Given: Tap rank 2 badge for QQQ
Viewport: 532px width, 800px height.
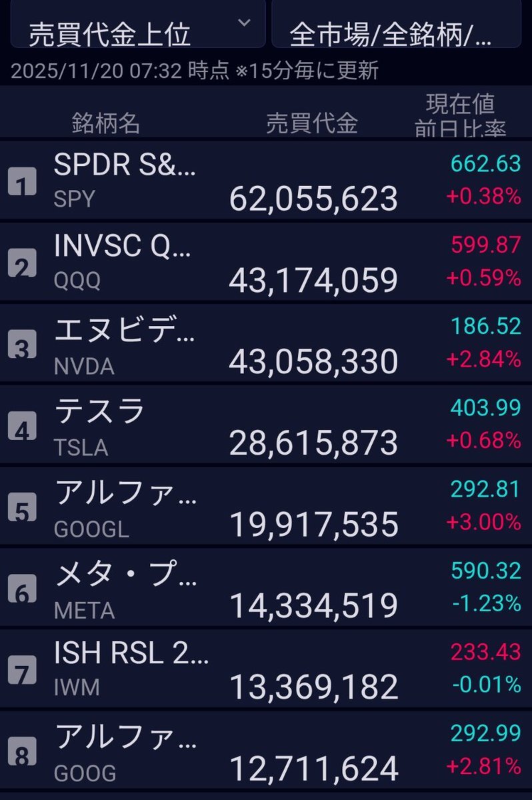Looking at the screenshot, I should [x=22, y=265].
